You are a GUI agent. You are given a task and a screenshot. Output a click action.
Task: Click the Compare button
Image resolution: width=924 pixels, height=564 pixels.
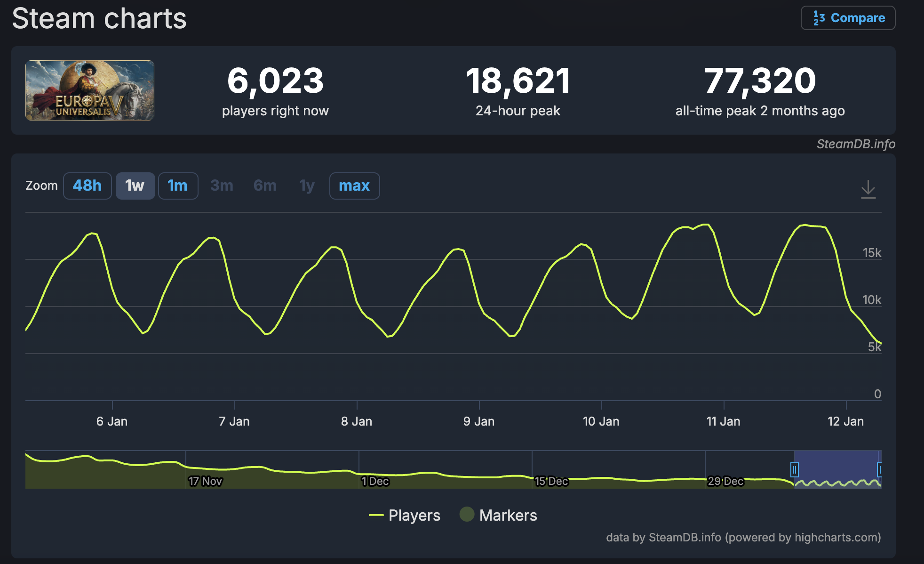coord(848,18)
